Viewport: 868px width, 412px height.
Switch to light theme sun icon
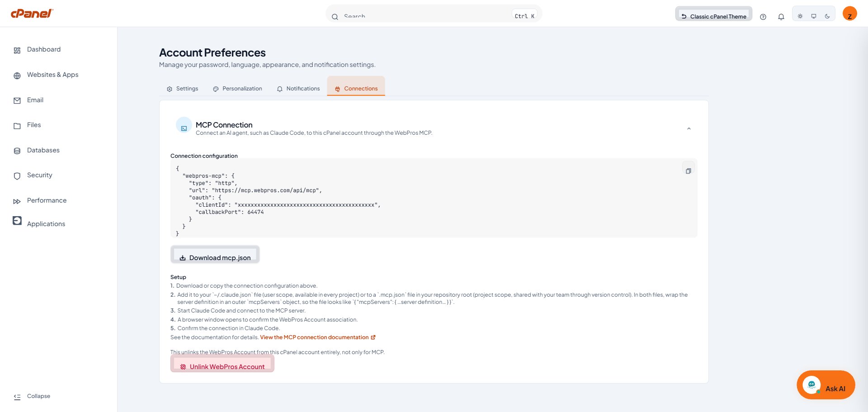click(x=800, y=16)
